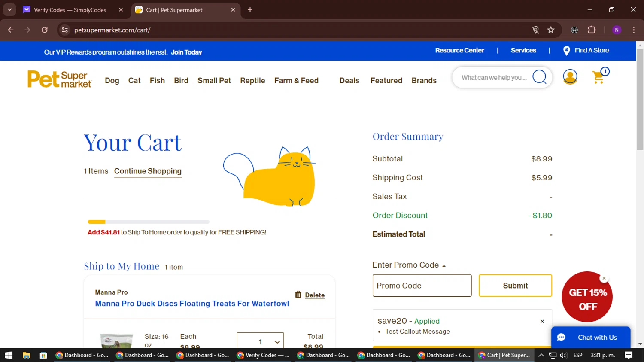Submit the promo code
This screenshot has width=644, height=362.
pos(515,286)
